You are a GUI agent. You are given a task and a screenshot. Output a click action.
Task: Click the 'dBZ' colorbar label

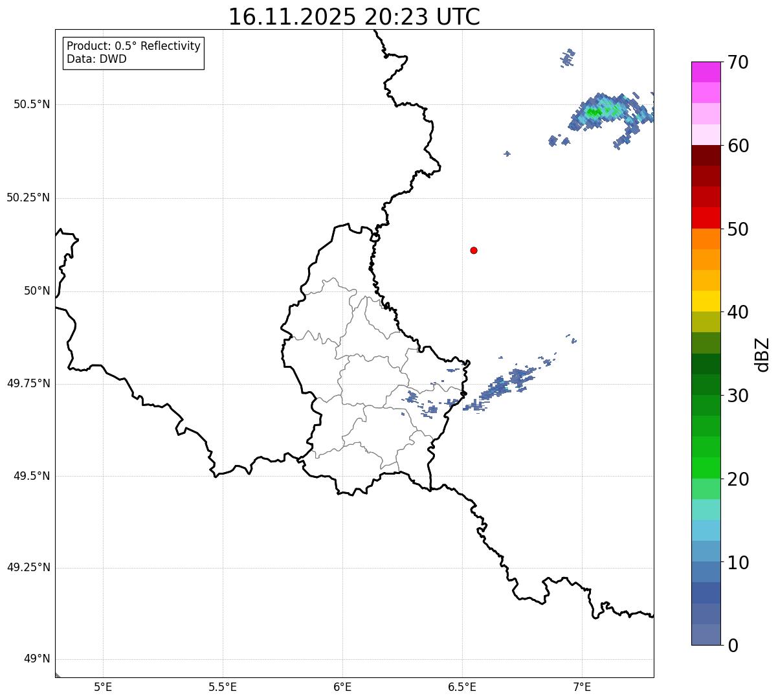click(x=763, y=354)
